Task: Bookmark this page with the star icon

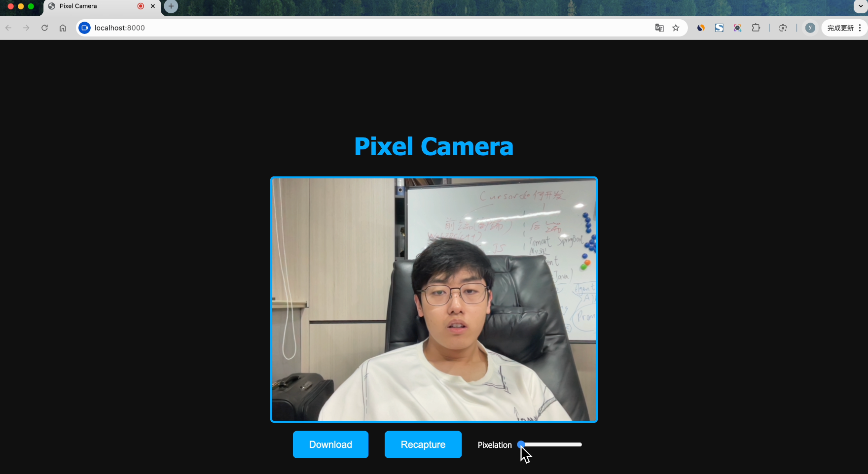Action: [x=676, y=28]
